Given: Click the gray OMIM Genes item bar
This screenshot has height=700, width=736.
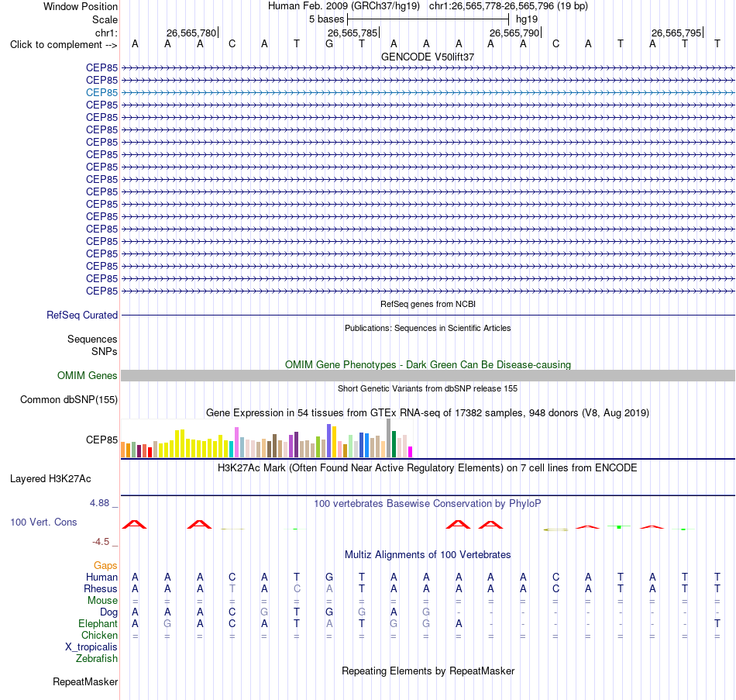Looking at the screenshot, I should 428,375.
